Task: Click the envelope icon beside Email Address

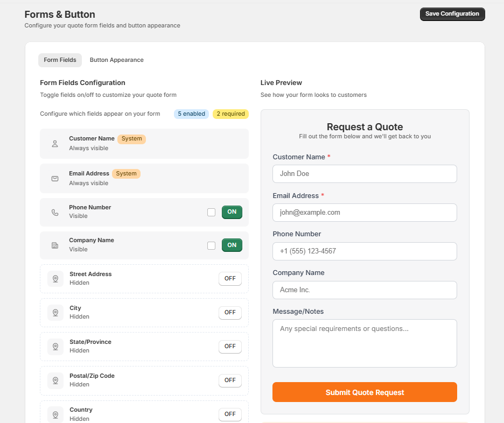Action: click(x=54, y=178)
